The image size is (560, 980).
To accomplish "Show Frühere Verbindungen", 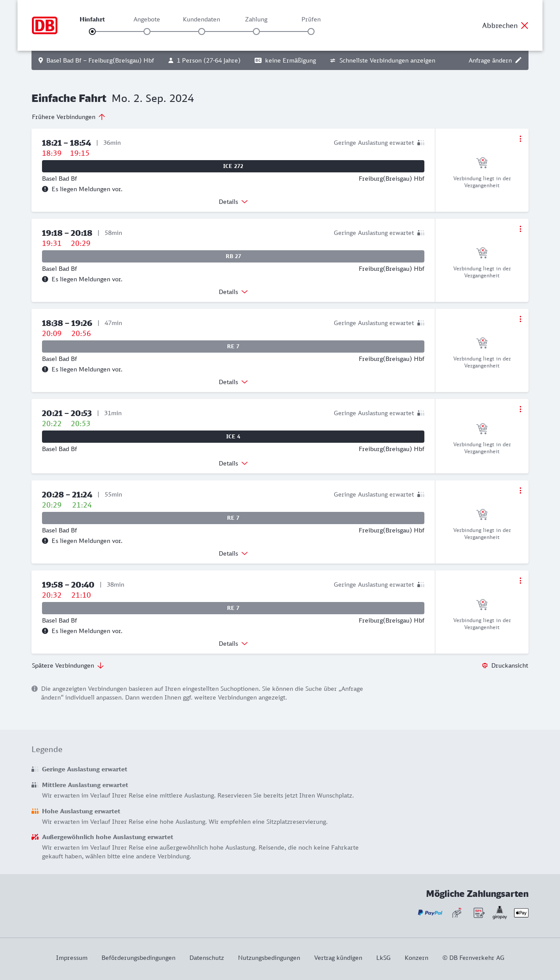I will (69, 117).
